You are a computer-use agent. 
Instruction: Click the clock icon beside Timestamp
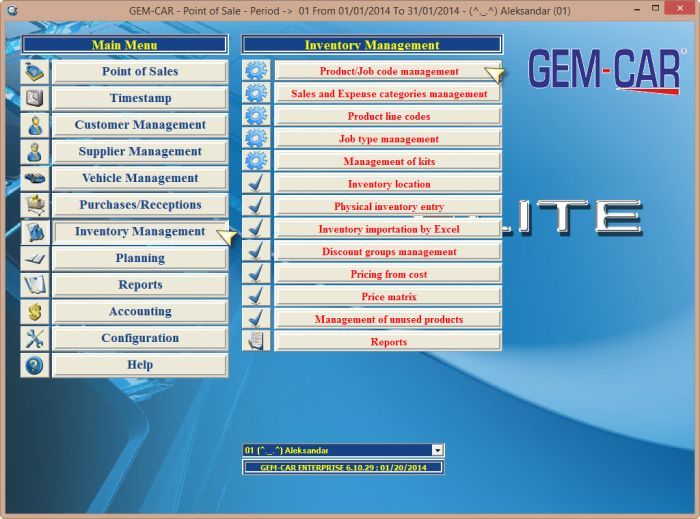[35, 98]
